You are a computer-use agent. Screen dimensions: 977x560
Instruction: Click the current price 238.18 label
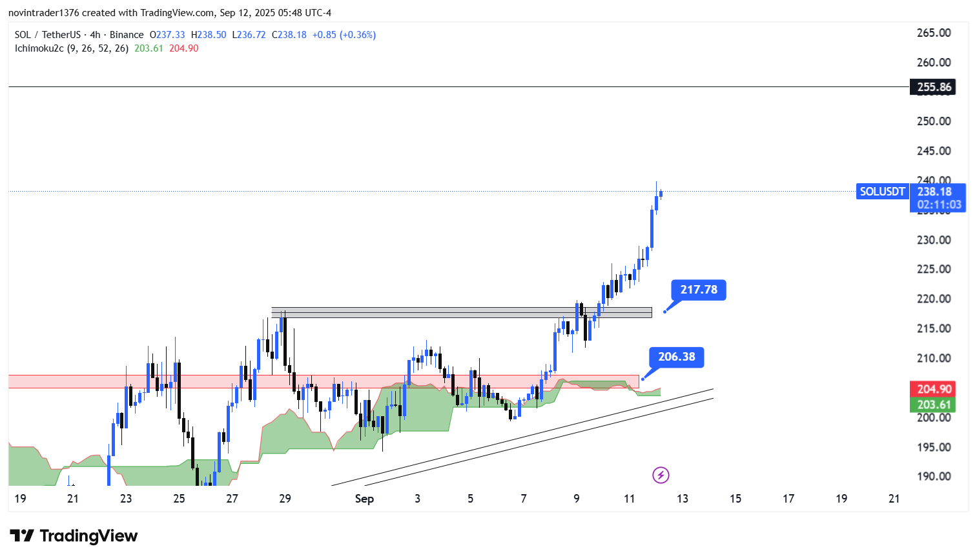[934, 192]
